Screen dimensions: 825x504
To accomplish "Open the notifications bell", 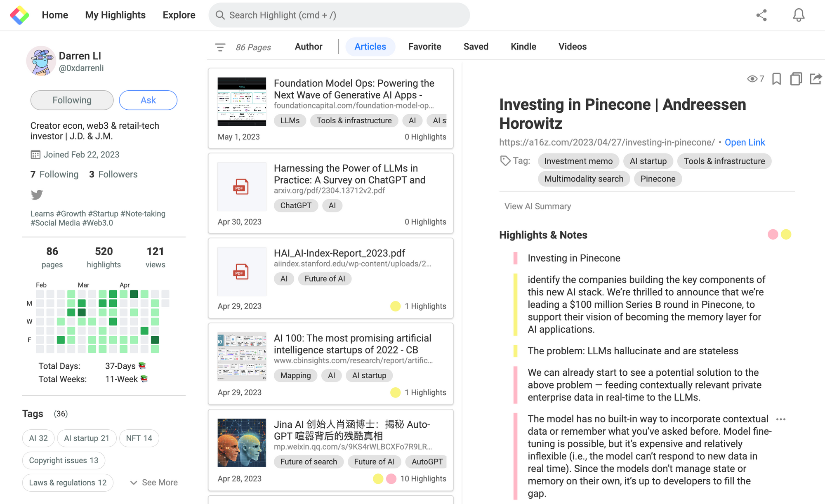I will 799,15.
